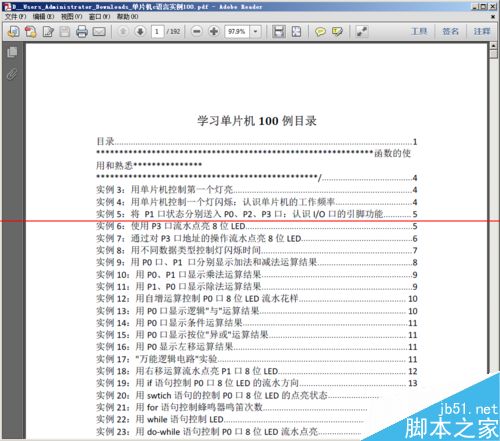Screen dimensions: 500x441
Task: Go to next page with down arrow
Action: tap(140, 32)
